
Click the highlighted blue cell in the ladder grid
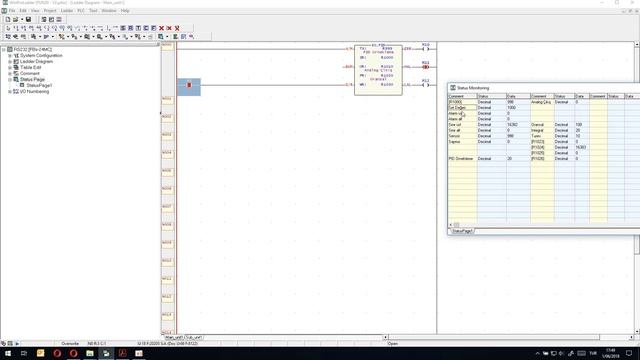coord(189,87)
